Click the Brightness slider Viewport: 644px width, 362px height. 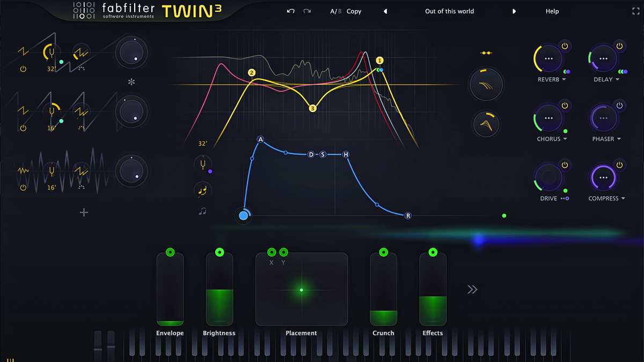point(219,290)
